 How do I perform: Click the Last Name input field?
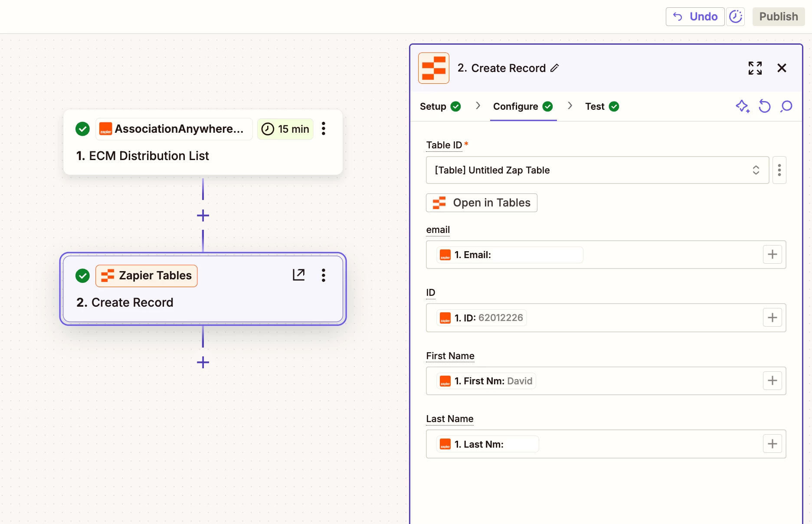[606, 444]
